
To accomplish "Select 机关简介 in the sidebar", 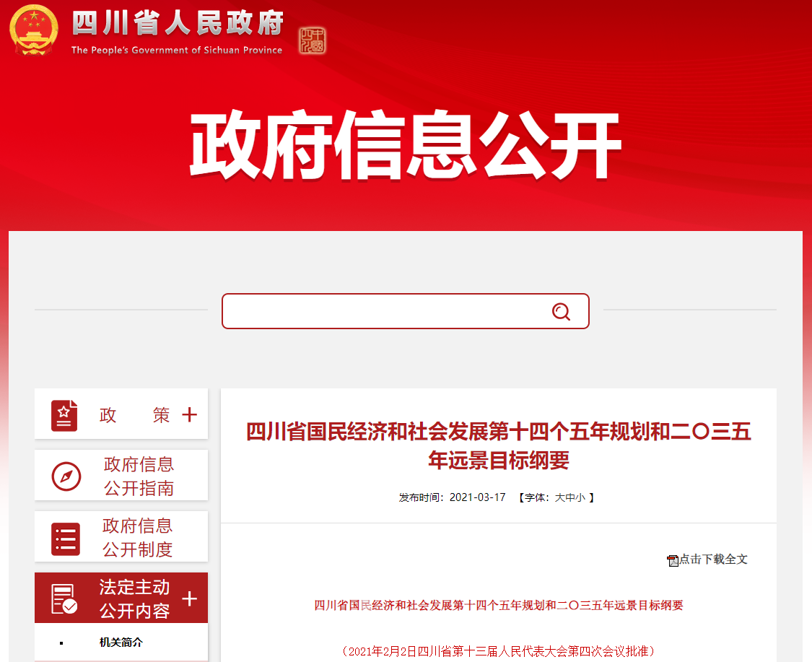I will (x=121, y=642).
